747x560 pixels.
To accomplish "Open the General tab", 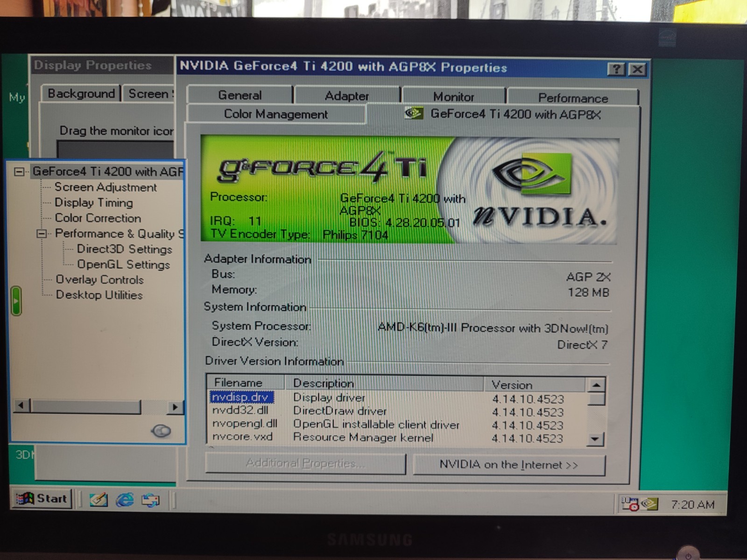I will coord(240,95).
